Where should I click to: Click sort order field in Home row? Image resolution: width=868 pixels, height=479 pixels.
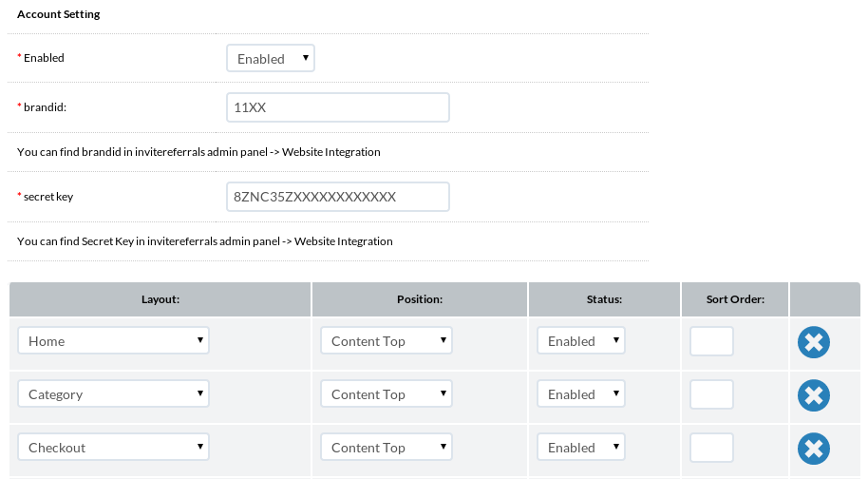click(x=711, y=341)
